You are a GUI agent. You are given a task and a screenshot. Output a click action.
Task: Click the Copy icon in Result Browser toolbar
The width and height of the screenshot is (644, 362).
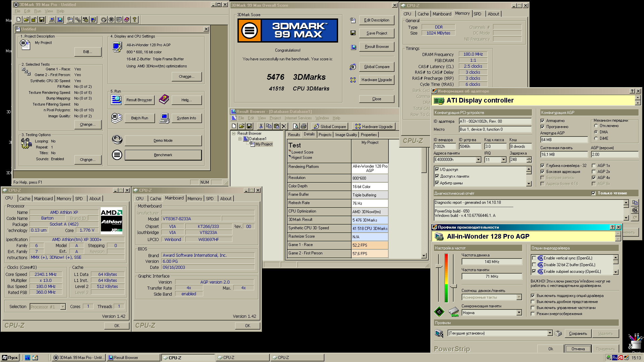[269, 126]
